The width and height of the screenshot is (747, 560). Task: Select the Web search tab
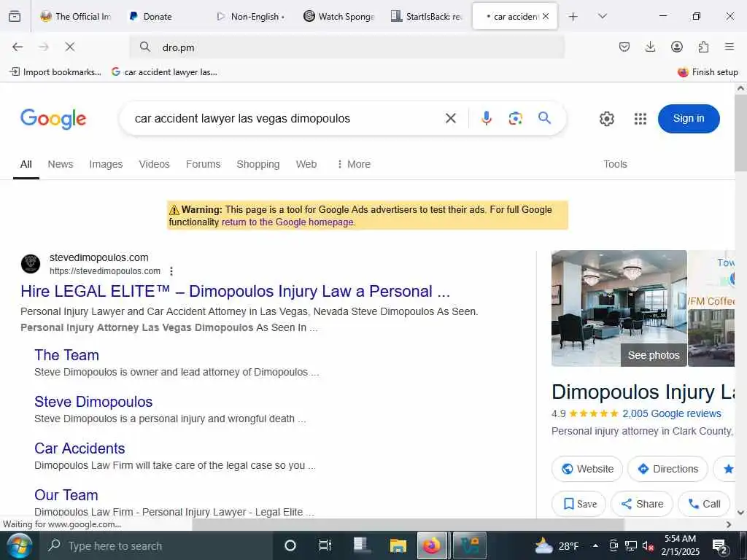(x=306, y=164)
